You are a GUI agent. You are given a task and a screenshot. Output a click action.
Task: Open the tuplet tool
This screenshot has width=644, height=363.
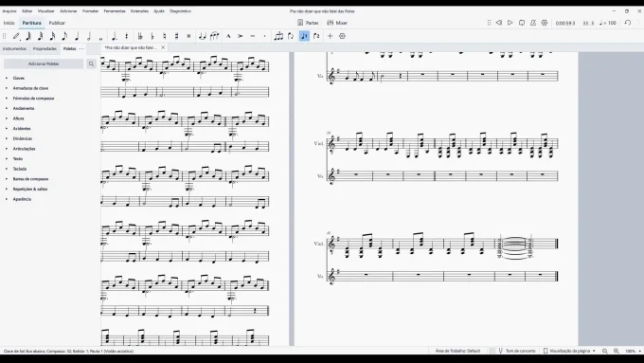click(x=278, y=36)
